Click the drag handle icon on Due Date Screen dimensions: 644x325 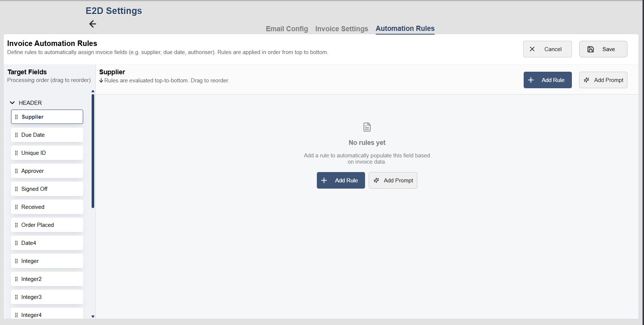(16, 135)
